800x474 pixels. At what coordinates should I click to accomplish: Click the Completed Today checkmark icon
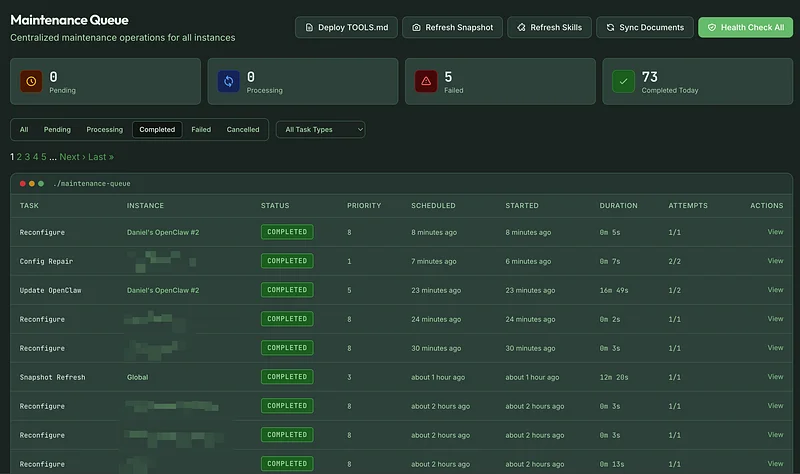coord(623,81)
